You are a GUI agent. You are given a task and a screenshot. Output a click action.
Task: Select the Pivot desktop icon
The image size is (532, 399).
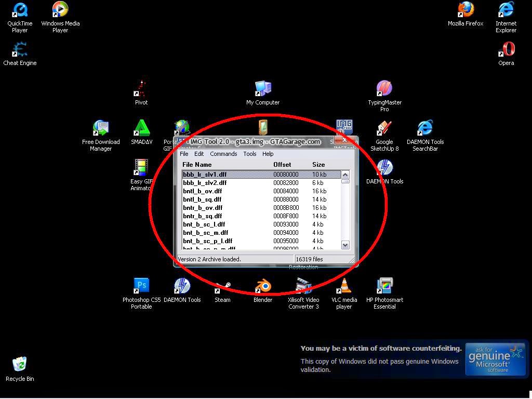tap(141, 93)
